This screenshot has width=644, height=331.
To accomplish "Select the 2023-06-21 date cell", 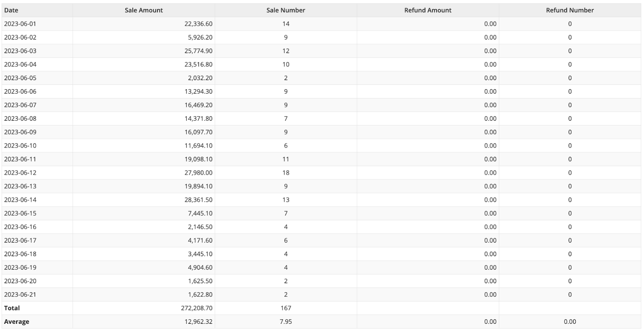I will point(20,294).
